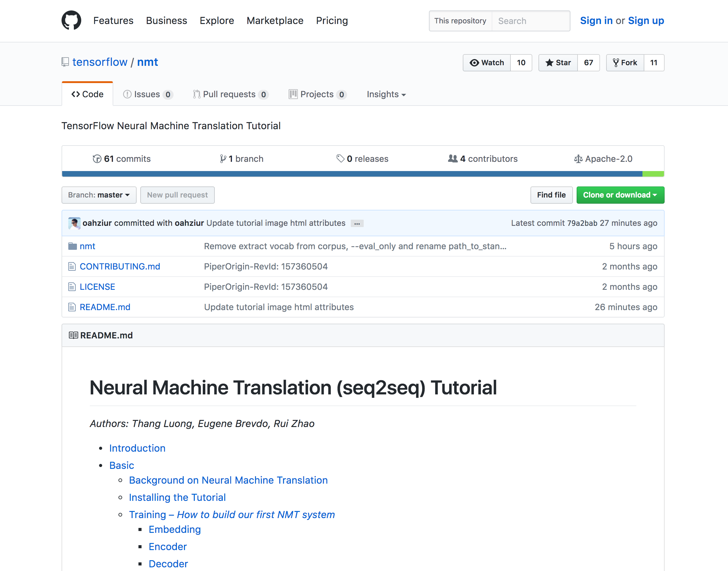Click the book icon next to README.md heading
Image resolution: width=728 pixels, height=571 pixels.
pos(73,335)
